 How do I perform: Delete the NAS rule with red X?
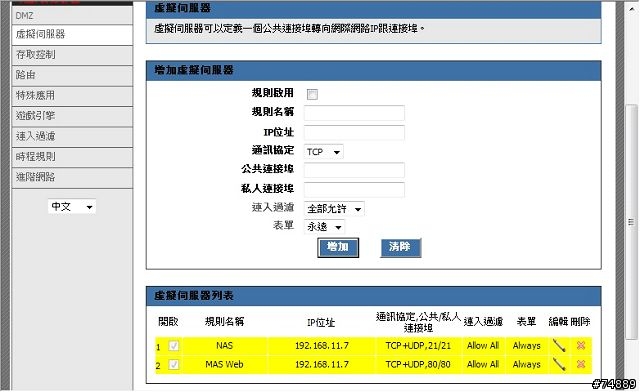coord(581,345)
